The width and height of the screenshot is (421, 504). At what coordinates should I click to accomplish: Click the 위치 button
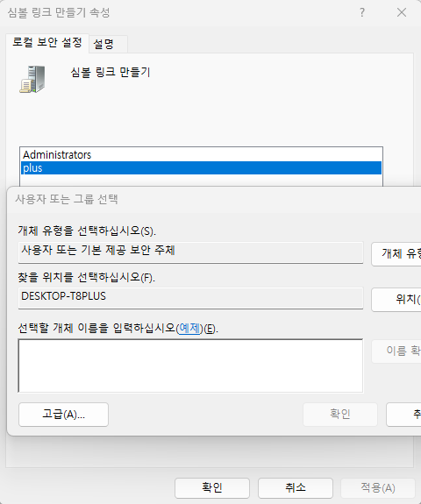point(396,300)
